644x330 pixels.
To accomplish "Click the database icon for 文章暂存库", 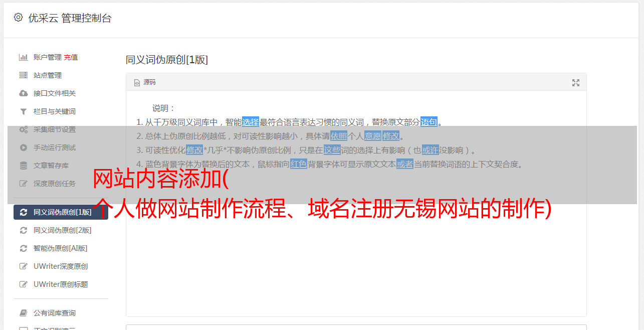I will 24,166.
